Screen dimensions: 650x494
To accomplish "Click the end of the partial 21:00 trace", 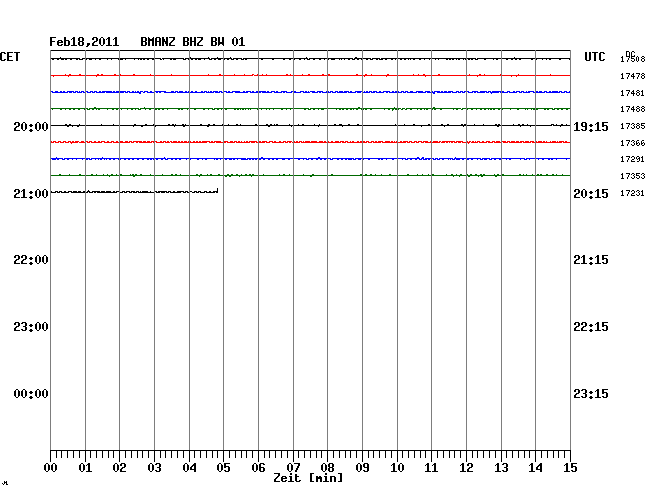I will click(217, 191).
